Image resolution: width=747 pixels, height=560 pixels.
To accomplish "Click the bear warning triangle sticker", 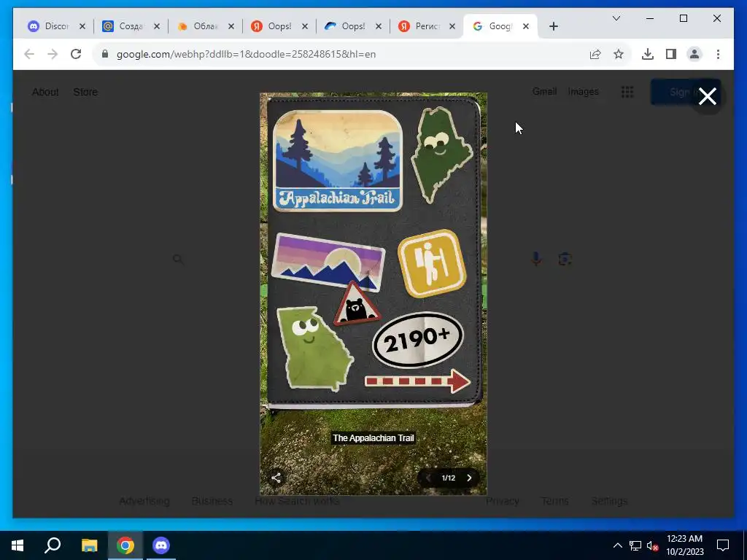I will (356, 305).
